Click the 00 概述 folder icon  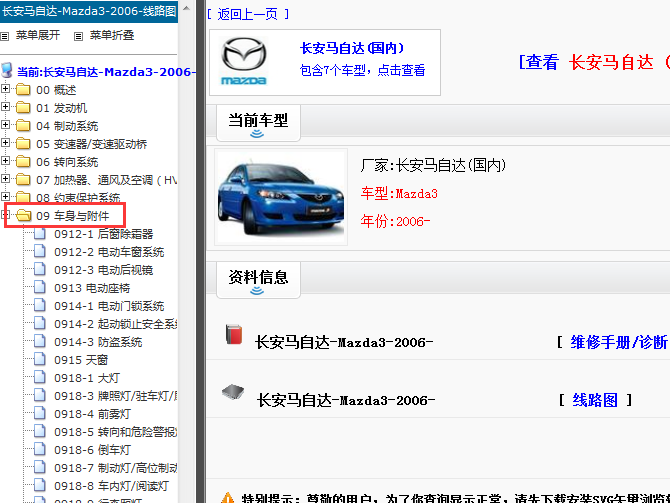click(x=23, y=90)
